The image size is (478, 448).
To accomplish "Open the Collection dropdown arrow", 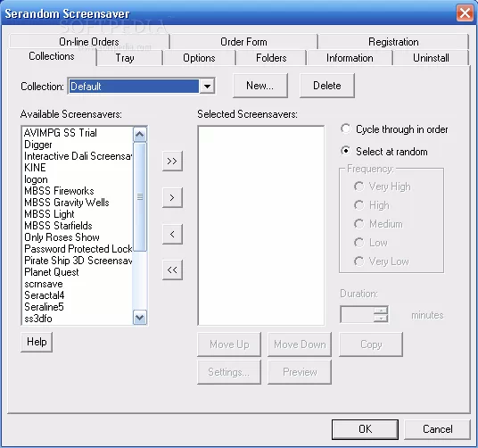I will pyautogui.click(x=207, y=86).
